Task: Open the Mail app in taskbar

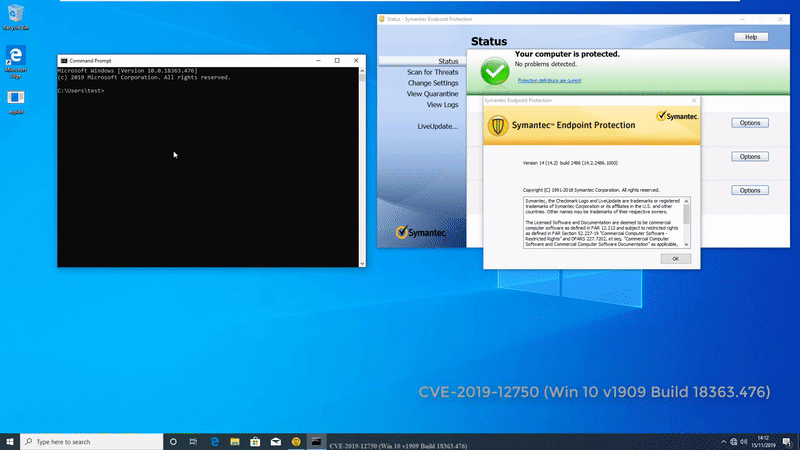Action: pyautogui.click(x=275, y=441)
